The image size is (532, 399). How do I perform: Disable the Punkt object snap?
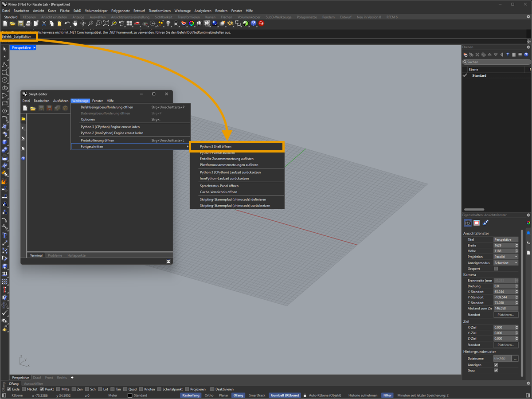[42, 389]
